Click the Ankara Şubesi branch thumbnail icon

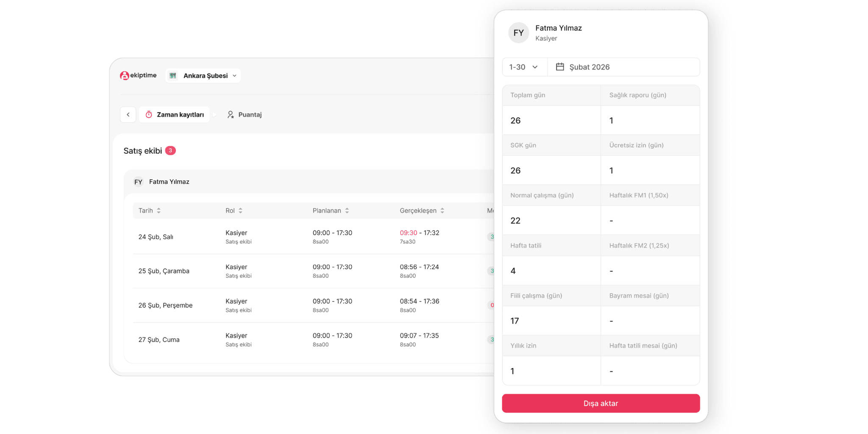(x=173, y=75)
